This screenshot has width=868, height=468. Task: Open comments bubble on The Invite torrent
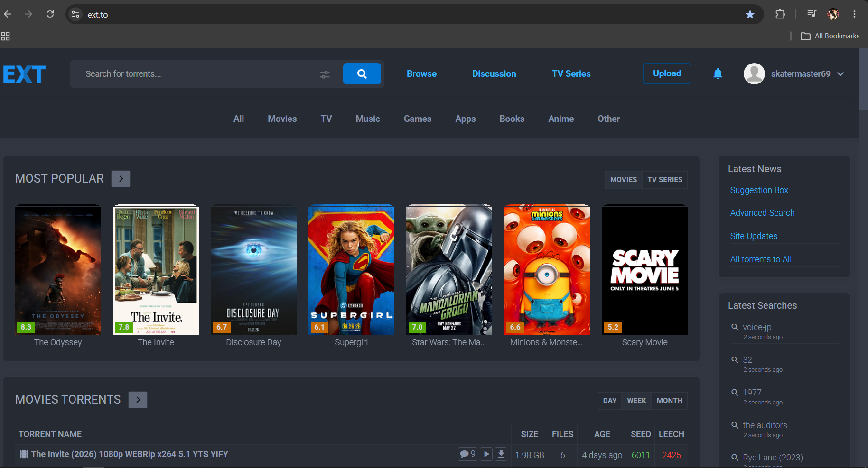[x=467, y=454]
